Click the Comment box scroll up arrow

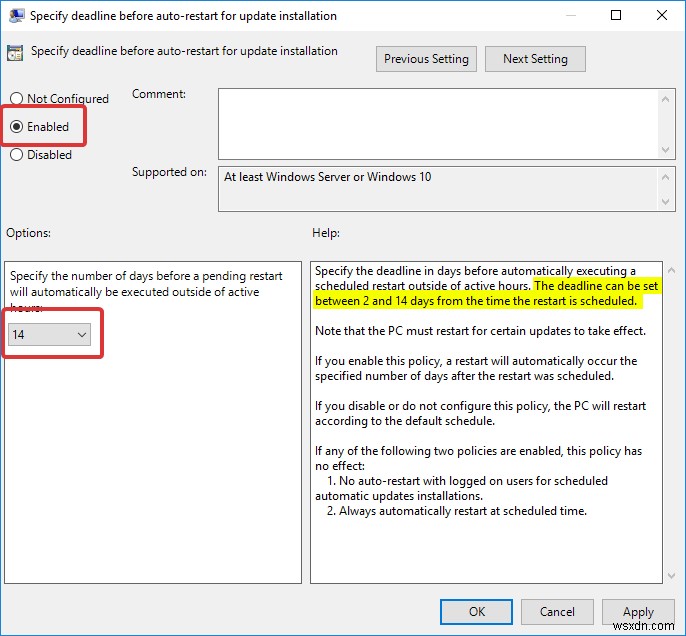pos(665,99)
